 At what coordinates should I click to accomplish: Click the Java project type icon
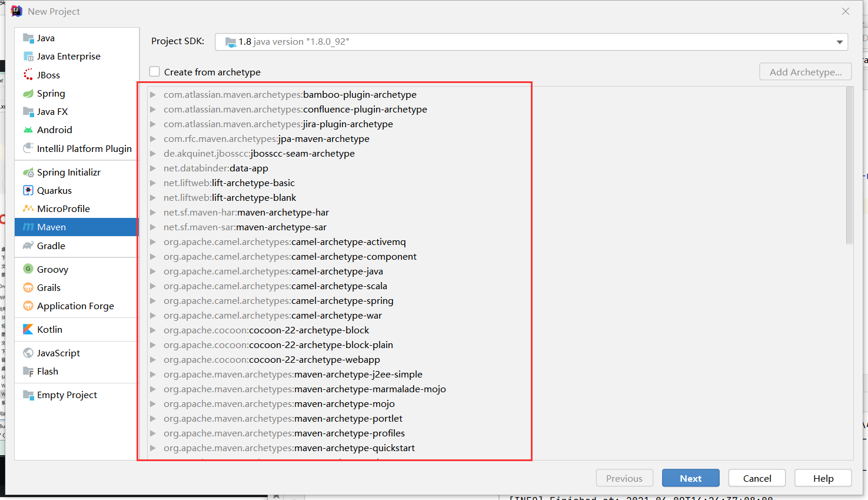pyautogui.click(x=28, y=38)
